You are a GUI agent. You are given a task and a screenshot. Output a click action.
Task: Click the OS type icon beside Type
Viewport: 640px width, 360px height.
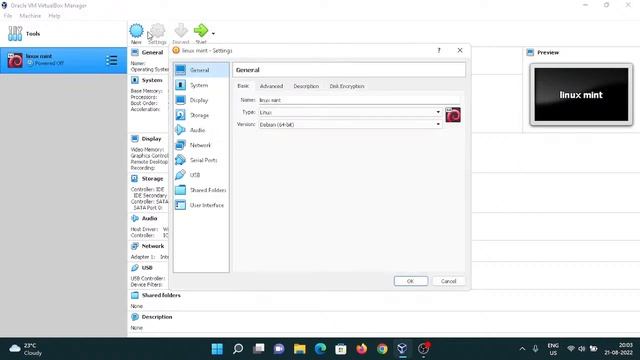click(x=453, y=115)
